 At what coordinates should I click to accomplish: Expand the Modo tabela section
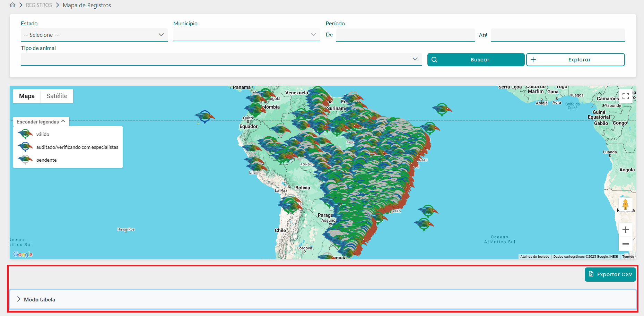(40, 299)
